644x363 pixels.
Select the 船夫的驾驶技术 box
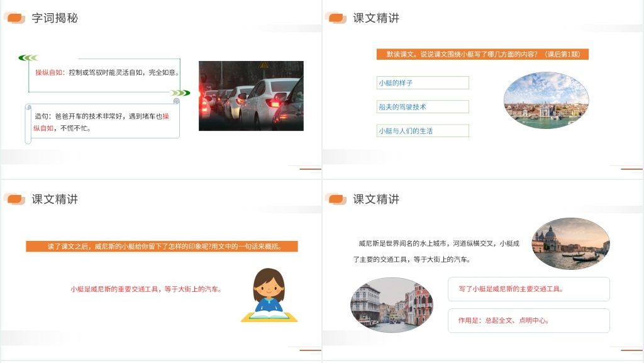(x=423, y=107)
